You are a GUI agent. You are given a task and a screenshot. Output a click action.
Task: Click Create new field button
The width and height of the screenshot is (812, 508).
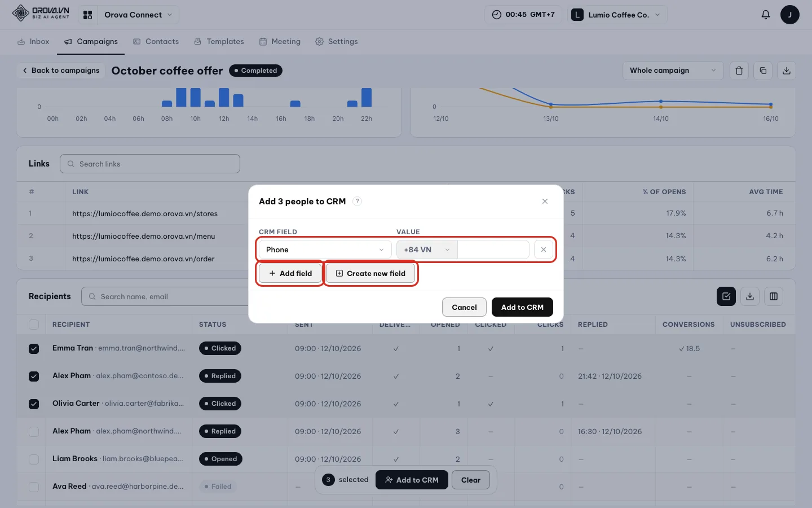click(370, 273)
